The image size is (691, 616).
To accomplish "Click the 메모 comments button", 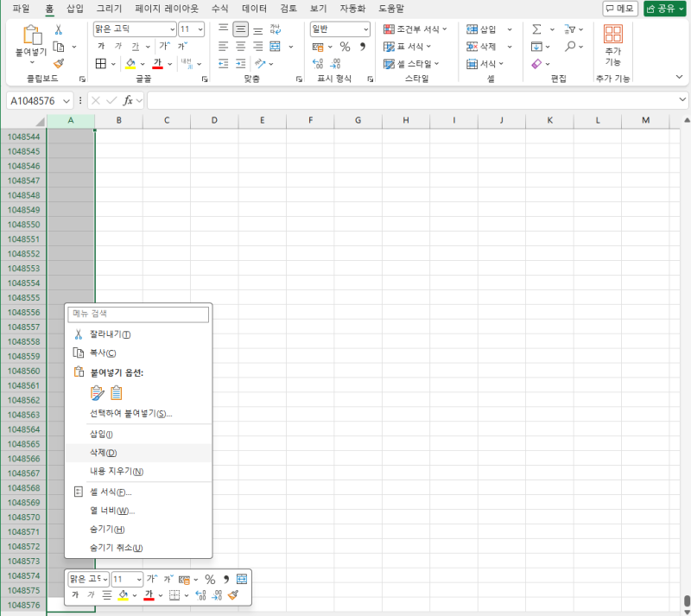I will click(620, 9).
